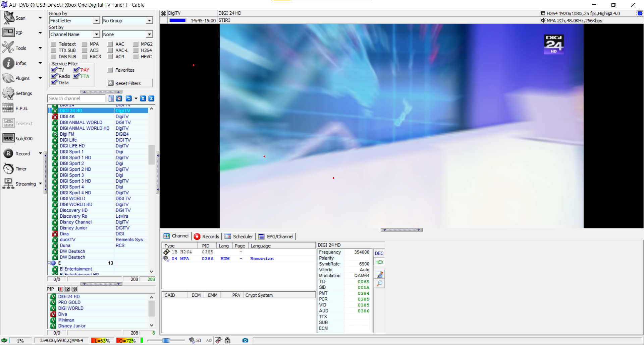Open Settings gear icon
644x345 pixels.
[x=8, y=93]
